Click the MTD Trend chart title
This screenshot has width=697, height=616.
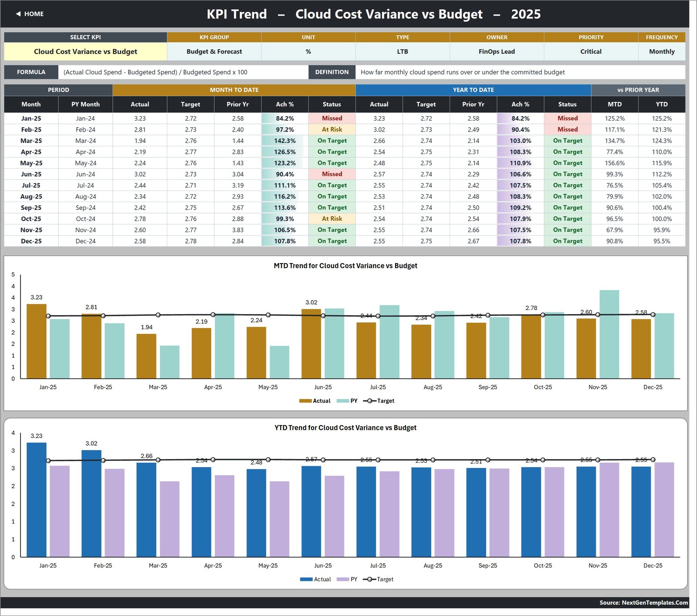(345, 266)
